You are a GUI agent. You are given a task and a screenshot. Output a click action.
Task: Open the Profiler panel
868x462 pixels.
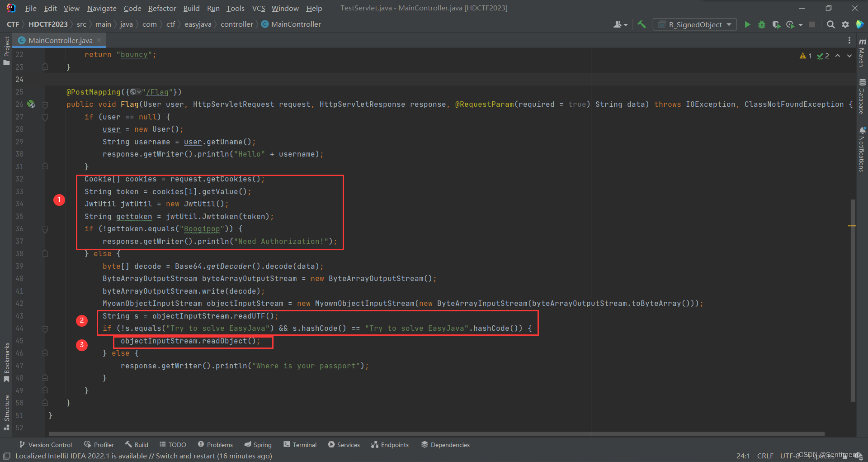pyautogui.click(x=99, y=445)
